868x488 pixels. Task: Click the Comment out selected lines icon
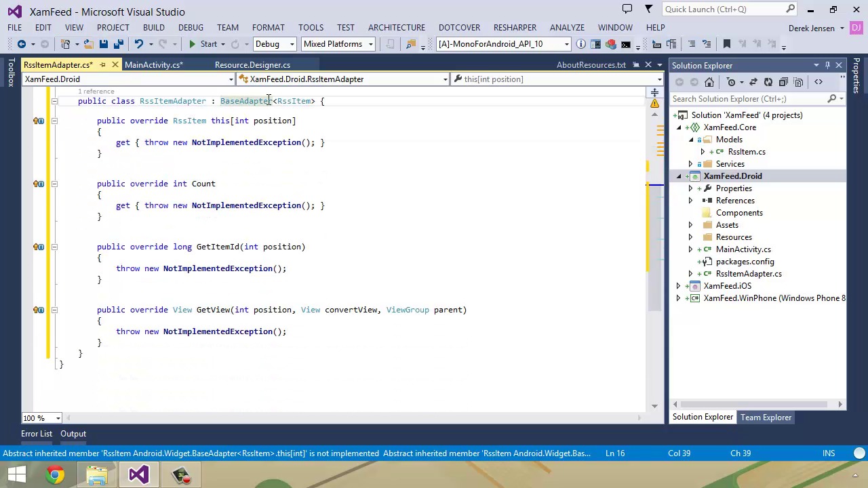[x=691, y=44]
